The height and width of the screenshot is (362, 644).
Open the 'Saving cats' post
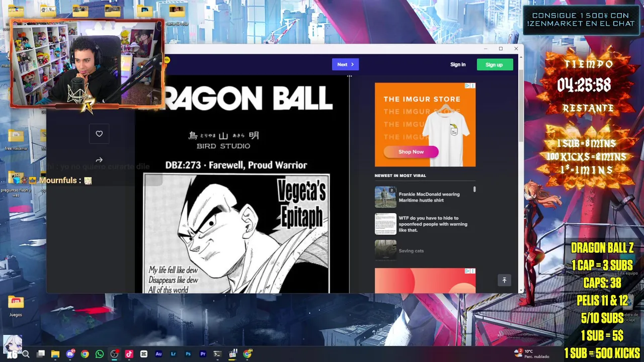(x=411, y=251)
